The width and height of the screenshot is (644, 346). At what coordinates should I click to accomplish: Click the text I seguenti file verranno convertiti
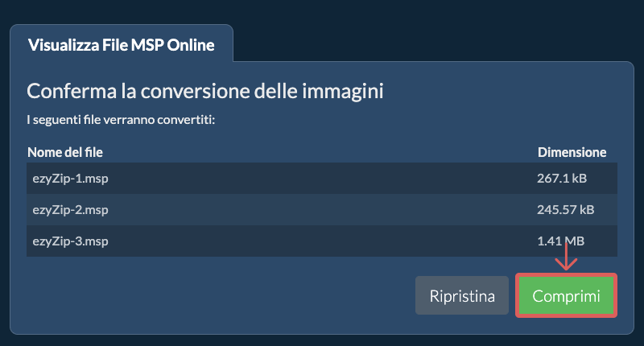121,120
